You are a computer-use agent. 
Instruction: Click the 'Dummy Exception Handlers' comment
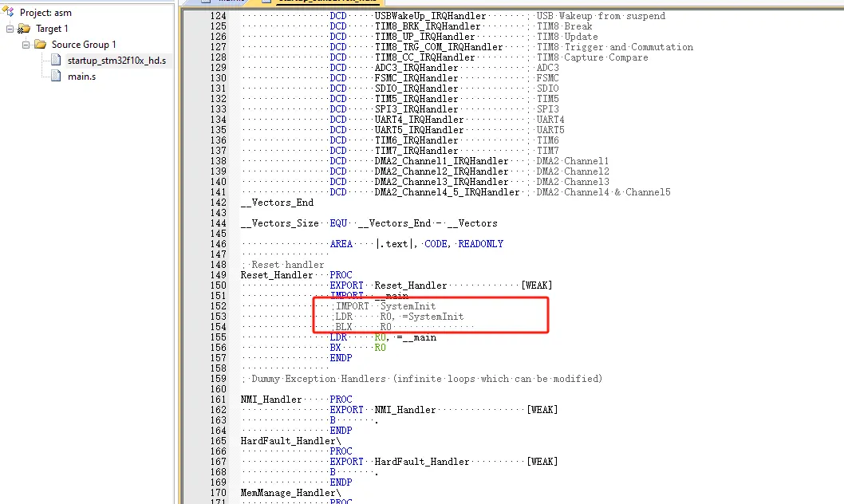pos(421,379)
